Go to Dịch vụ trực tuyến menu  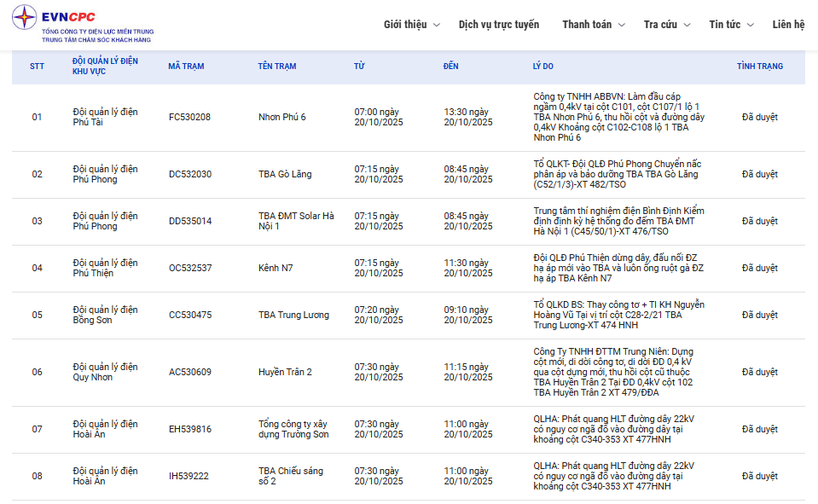[x=498, y=25]
